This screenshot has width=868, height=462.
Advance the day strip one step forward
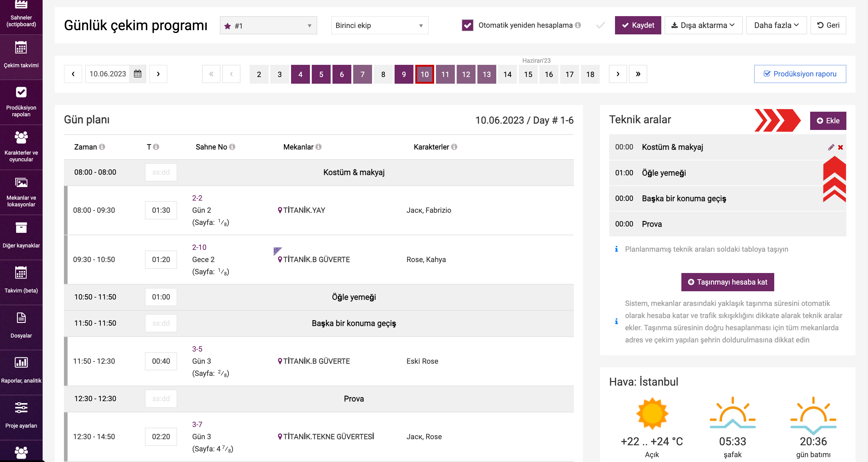pyautogui.click(x=618, y=74)
